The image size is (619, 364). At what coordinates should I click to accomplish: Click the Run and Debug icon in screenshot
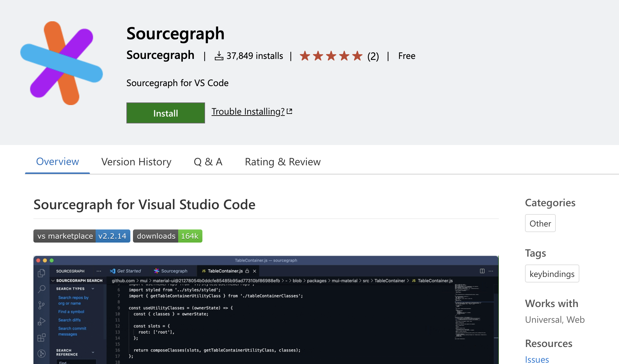point(42,321)
